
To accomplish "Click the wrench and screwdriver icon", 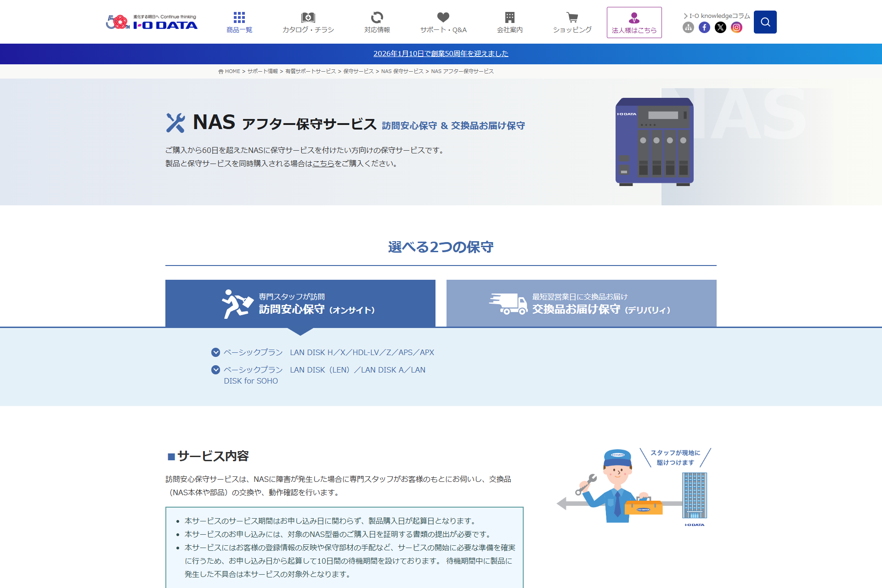I will point(175,123).
